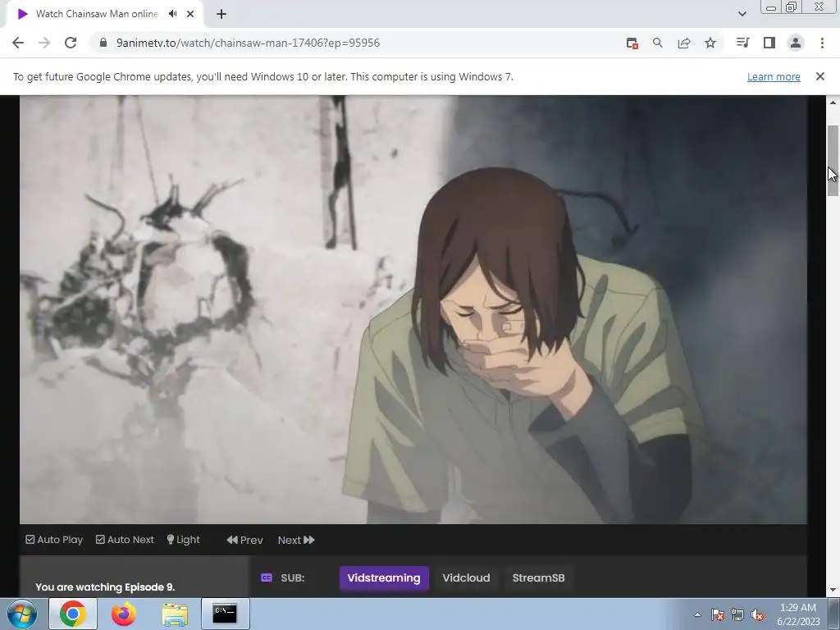Image resolution: width=840 pixels, height=630 pixels.
Task: Close the Chainsaw Man tab
Action: (190, 14)
